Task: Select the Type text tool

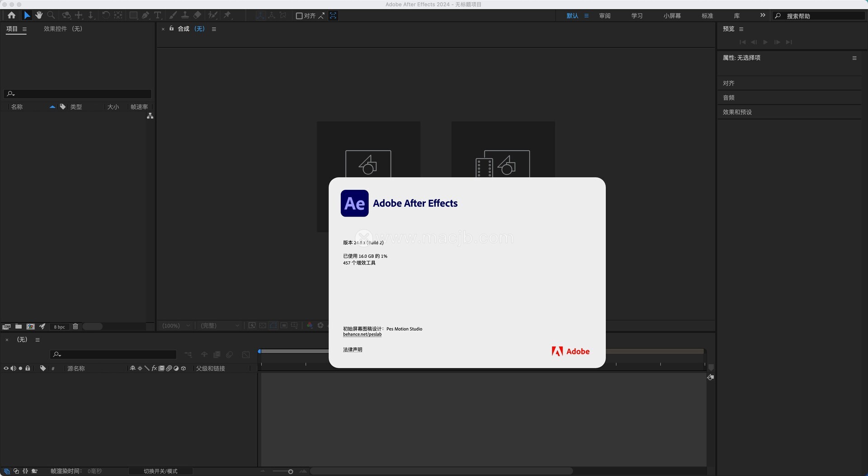Action: (157, 15)
